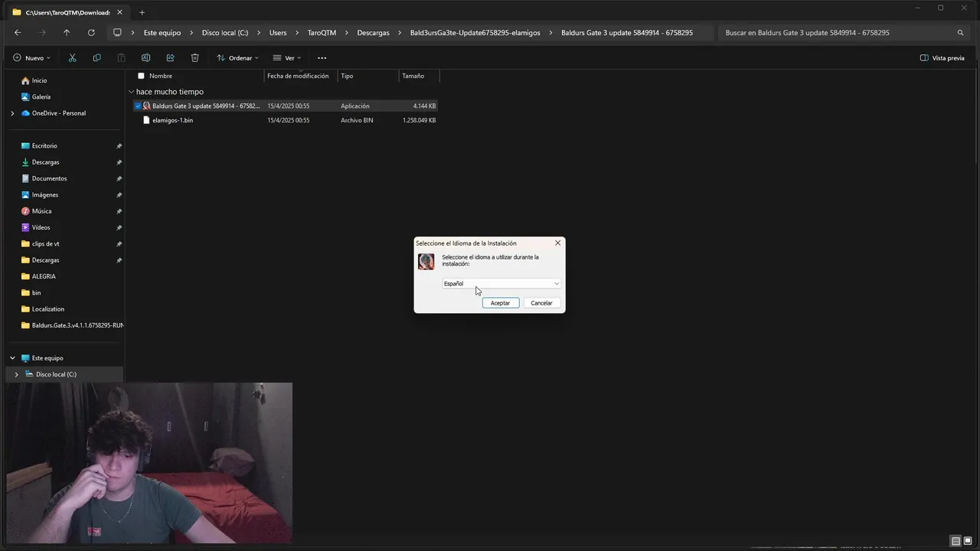
Task: Click the Delete trash icon
Action: (194, 58)
